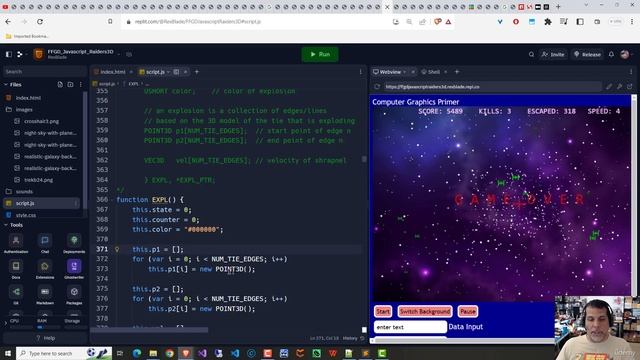Click the Release button

pyautogui.click(x=587, y=54)
